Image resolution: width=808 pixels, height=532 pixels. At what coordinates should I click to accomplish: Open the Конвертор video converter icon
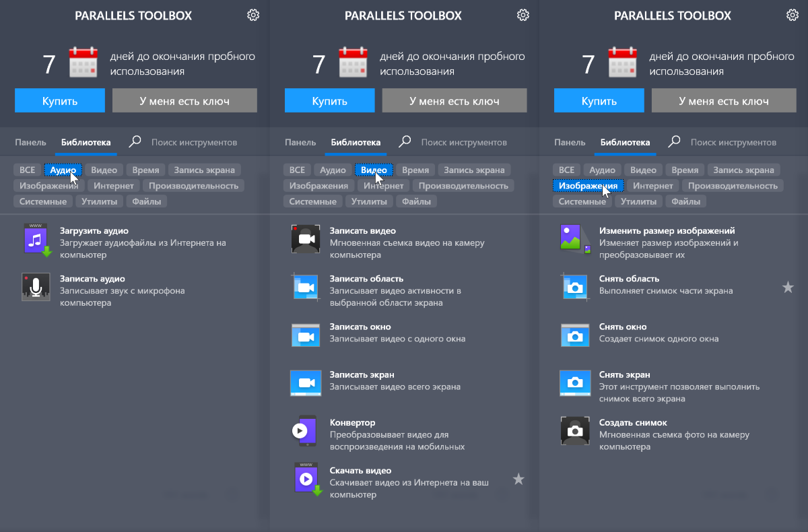pyautogui.click(x=304, y=430)
